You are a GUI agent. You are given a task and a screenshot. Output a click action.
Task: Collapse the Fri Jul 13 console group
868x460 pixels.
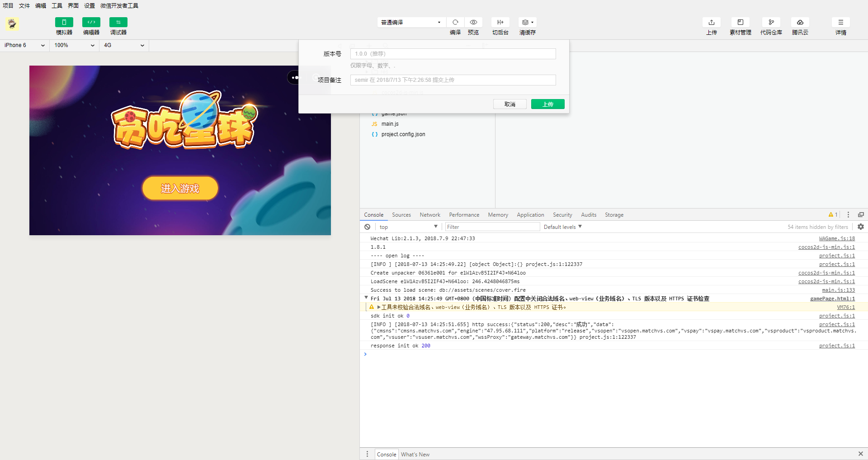[x=366, y=298]
